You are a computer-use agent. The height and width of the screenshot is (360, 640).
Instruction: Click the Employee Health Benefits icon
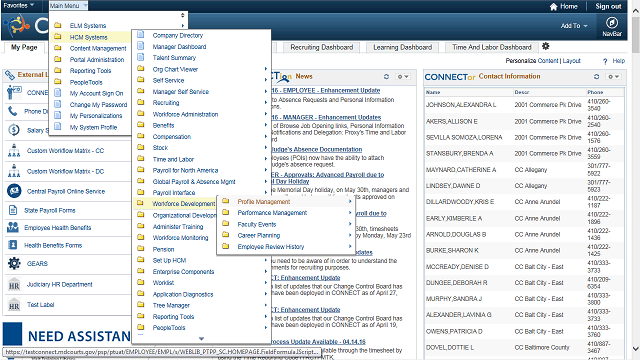pos(13,227)
